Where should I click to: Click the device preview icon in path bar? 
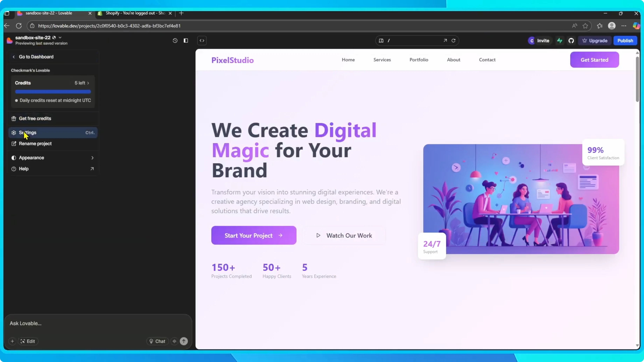(x=381, y=40)
